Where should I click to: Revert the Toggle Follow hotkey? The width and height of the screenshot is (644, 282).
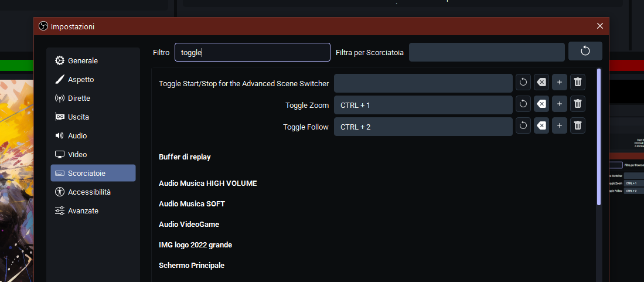pyautogui.click(x=523, y=126)
